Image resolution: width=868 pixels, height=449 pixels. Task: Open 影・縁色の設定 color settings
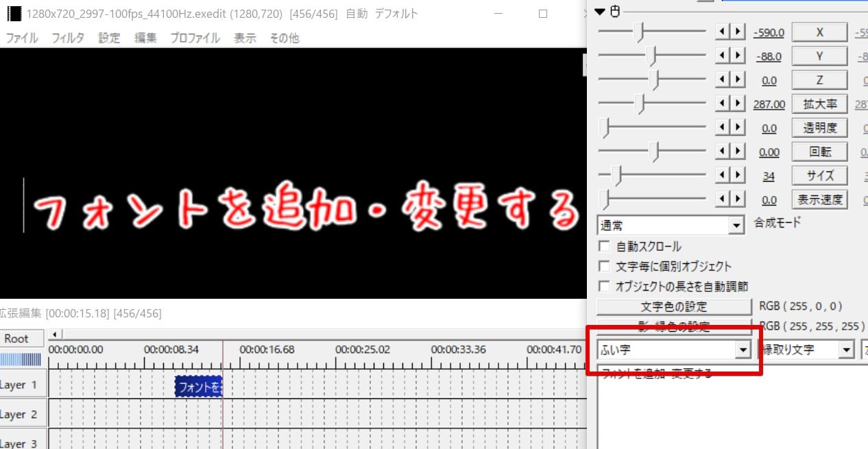coord(674,326)
